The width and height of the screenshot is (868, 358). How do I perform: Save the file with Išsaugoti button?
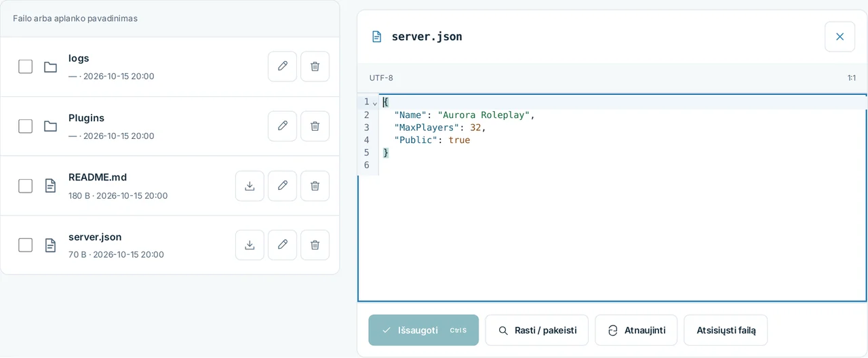423,330
